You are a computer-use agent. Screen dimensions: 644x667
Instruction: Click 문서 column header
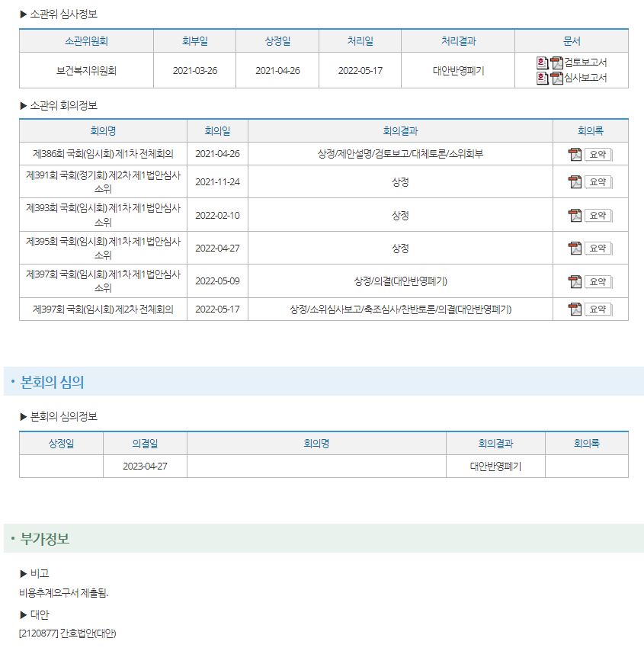pos(572,41)
